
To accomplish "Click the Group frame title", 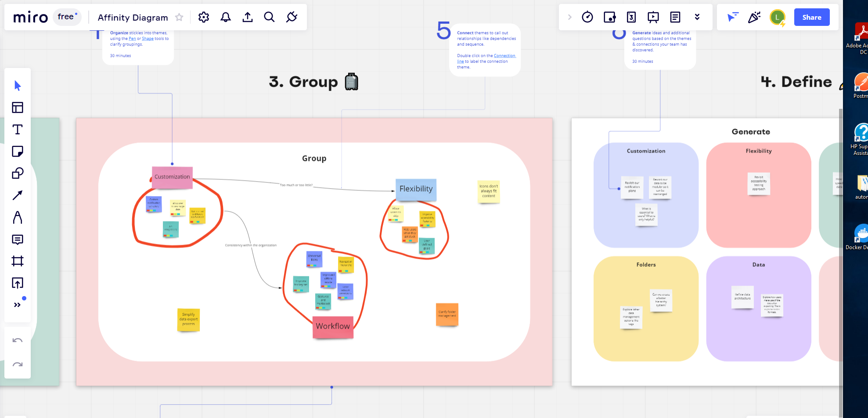I will pos(314,158).
